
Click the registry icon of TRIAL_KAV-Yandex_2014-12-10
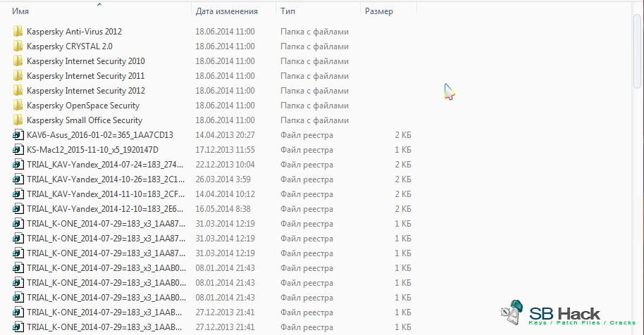pos(18,209)
